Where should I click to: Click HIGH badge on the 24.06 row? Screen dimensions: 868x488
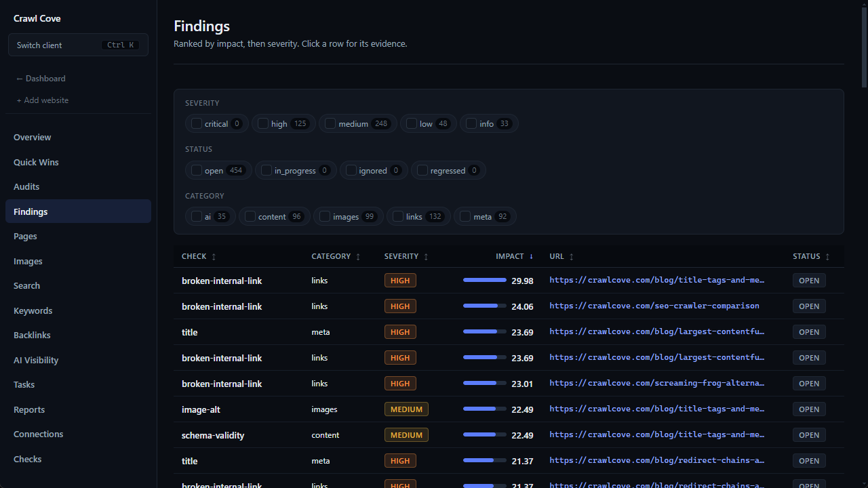pos(400,306)
